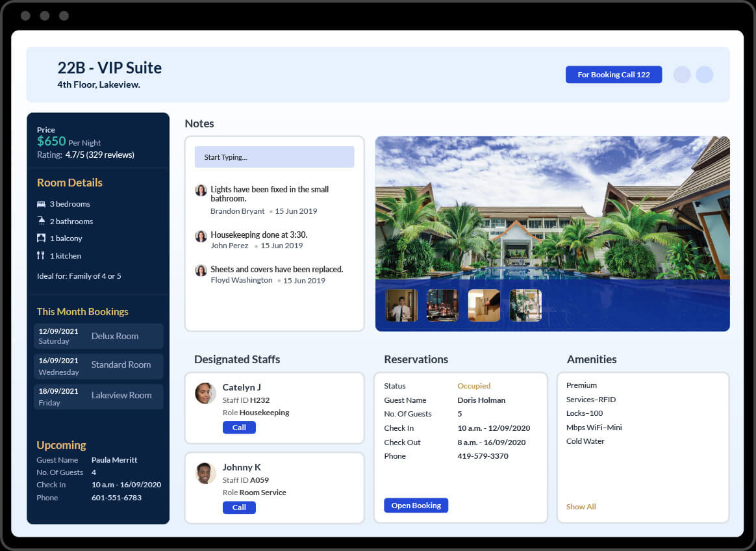This screenshot has height=551, width=756.
Task: Select the waiter photo thumbnail
Action: coord(401,305)
